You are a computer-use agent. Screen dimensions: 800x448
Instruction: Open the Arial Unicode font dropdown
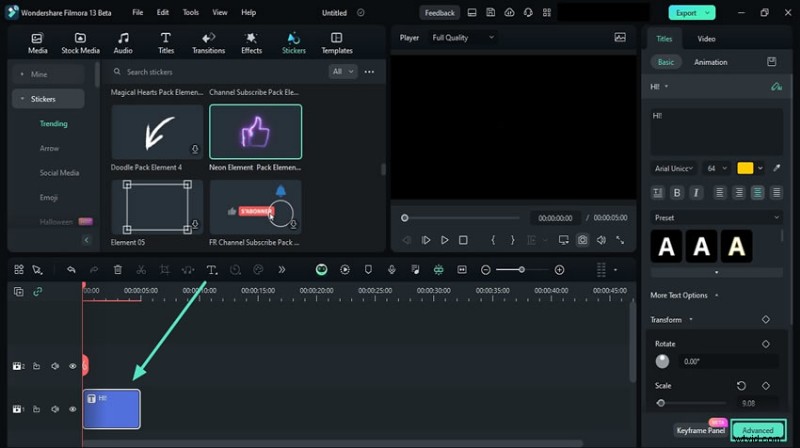tap(674, 168)
